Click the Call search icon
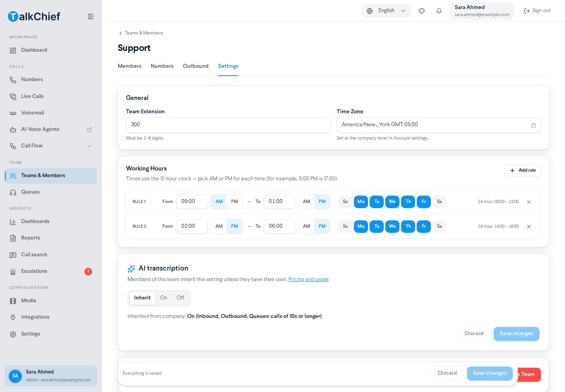 tap(13, 255)
